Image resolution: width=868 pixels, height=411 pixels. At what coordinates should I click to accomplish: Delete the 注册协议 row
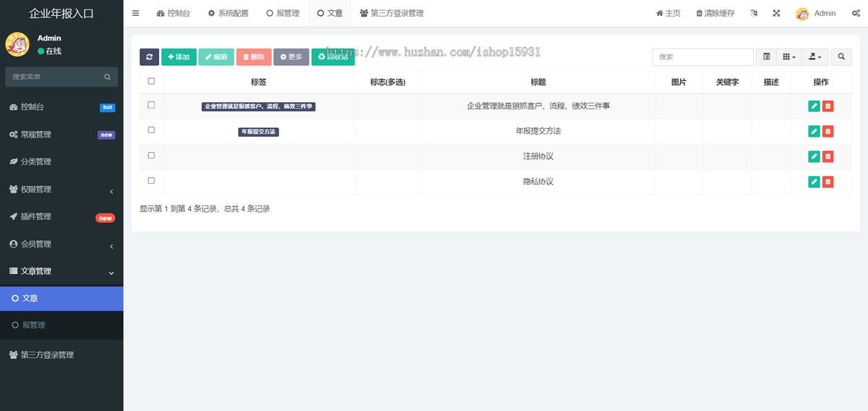point(827,156)
